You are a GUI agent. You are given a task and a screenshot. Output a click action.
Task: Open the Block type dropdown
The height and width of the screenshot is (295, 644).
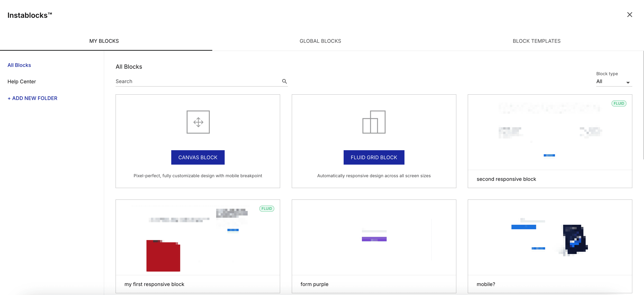[614, 82]
